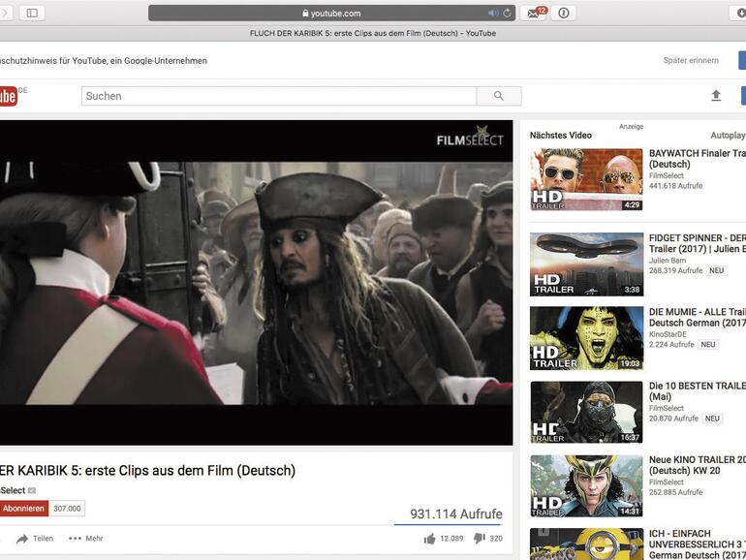746x560 pixels.
Task: Click the main video player
Action: (x=256, y=283)
